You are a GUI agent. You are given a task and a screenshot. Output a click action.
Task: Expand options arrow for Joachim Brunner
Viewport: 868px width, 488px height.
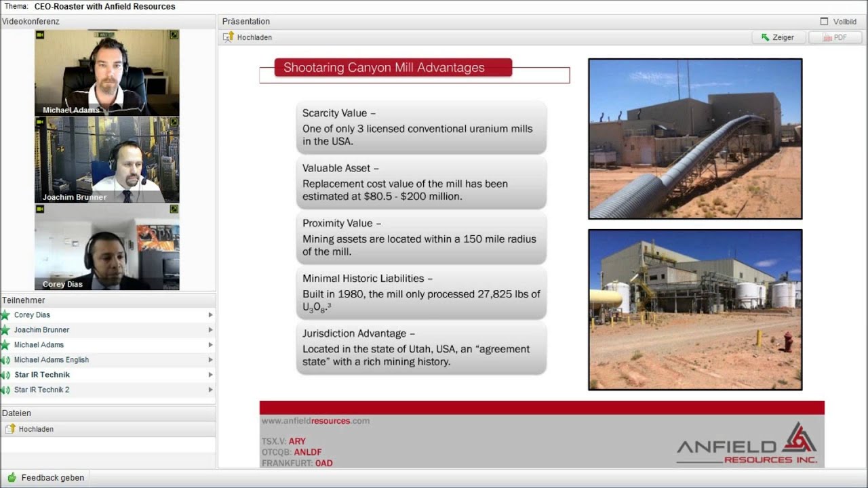tap(210, 330)
